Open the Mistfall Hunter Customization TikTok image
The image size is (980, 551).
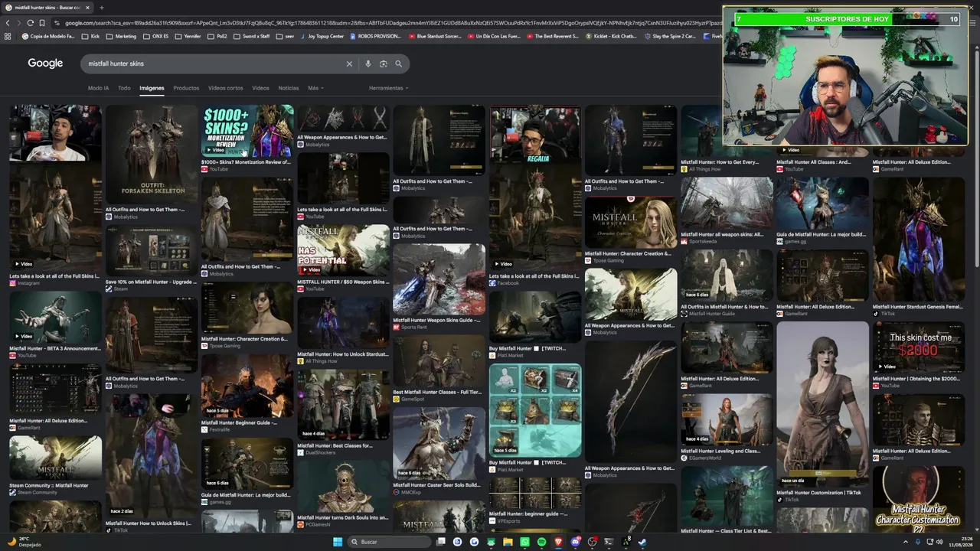[823, 404]
